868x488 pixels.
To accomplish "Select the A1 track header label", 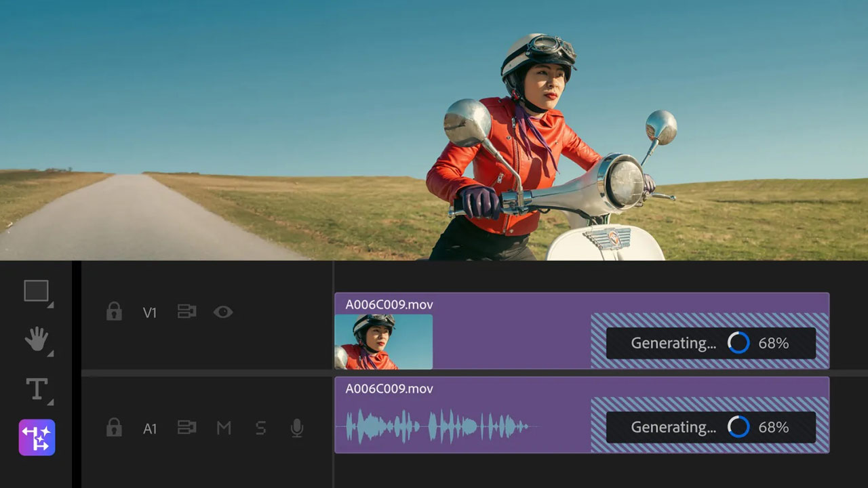I will pyautogui.click(x=150, y=429).
